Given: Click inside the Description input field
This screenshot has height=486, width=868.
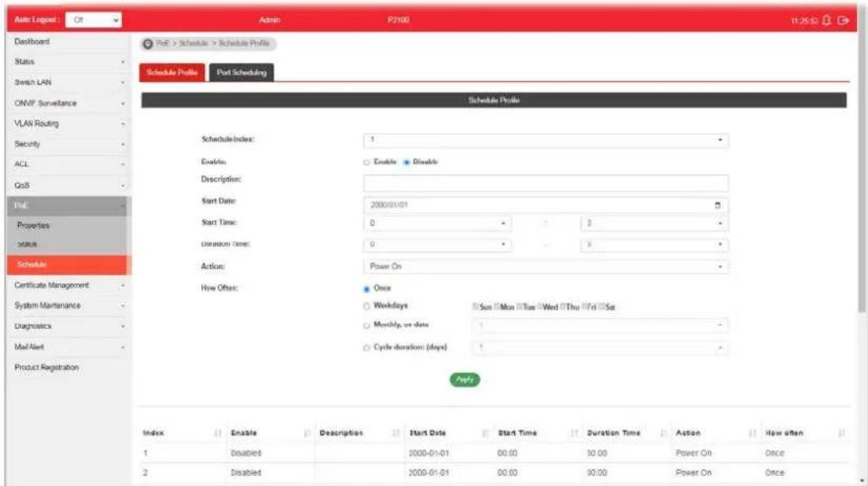Looking at the screenshot, I should coord(546,182).
